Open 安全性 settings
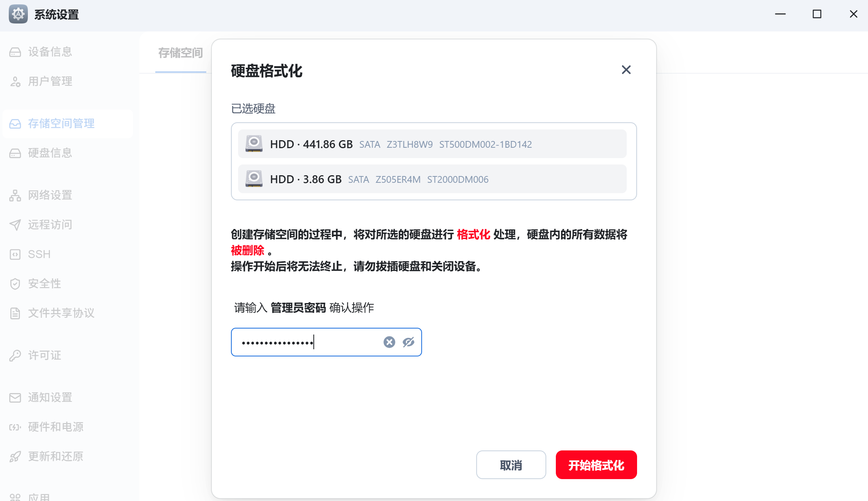 click(x=44, y=284)
